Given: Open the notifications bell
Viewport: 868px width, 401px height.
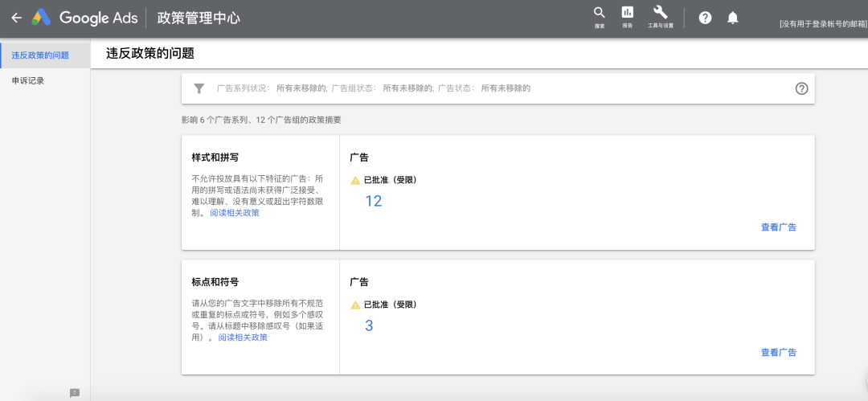Looking at the screenshot, I should [732, 18].
